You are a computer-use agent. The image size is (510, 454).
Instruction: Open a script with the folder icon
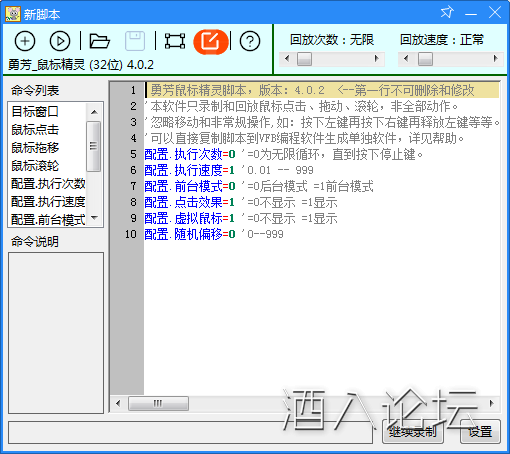99,41
